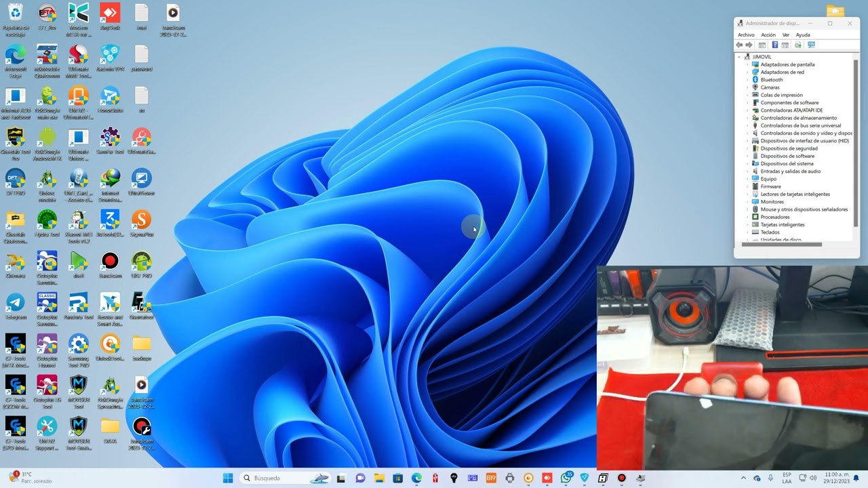
Task: Expand the Bluetooth category
Action: coord(747,80)
